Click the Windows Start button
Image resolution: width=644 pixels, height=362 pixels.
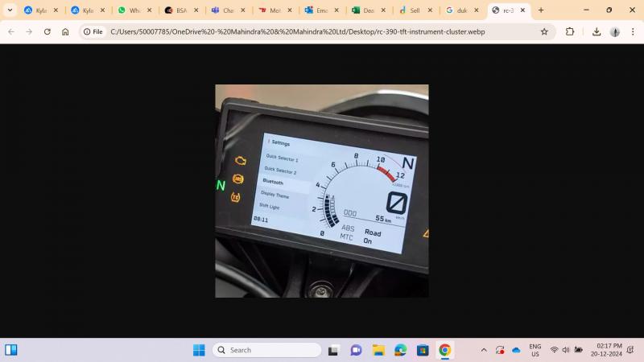pos(199,350)
